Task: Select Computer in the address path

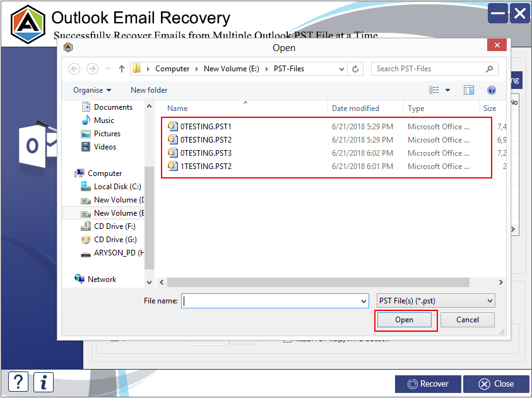Action: pyautogui.click(x=172, y=69)
